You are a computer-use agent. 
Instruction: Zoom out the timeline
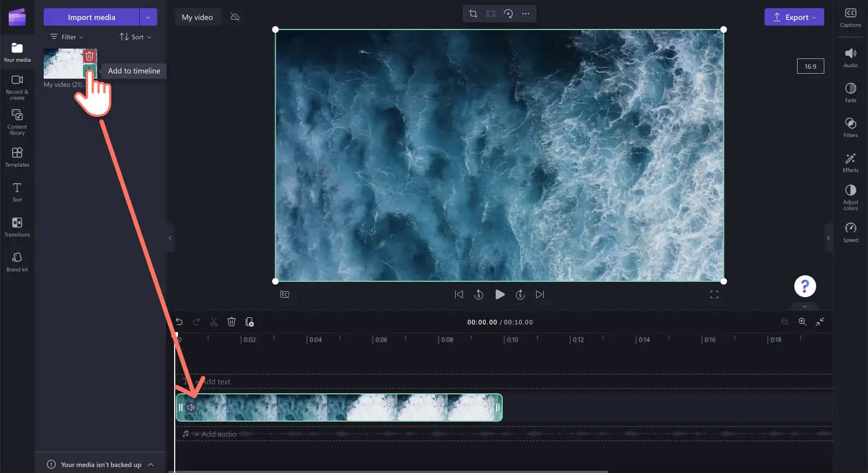point(785,322)
